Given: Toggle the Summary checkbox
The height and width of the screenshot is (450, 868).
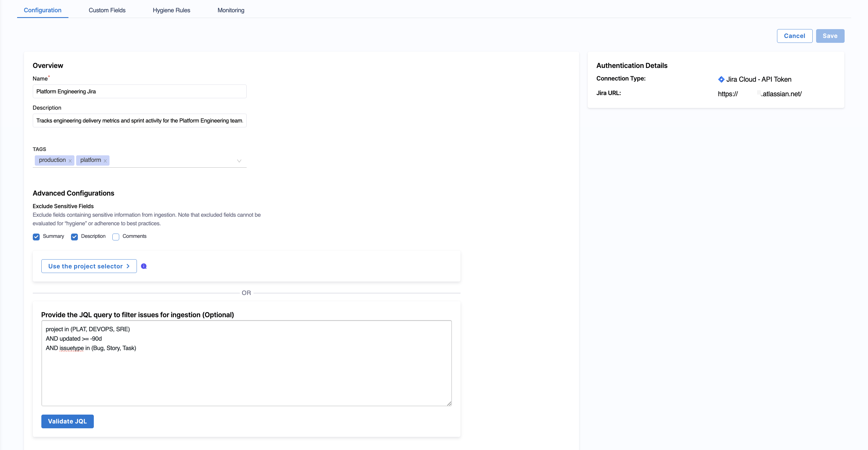Looking at the screenshot, I should pyautogui.click(x=36, y=237).
